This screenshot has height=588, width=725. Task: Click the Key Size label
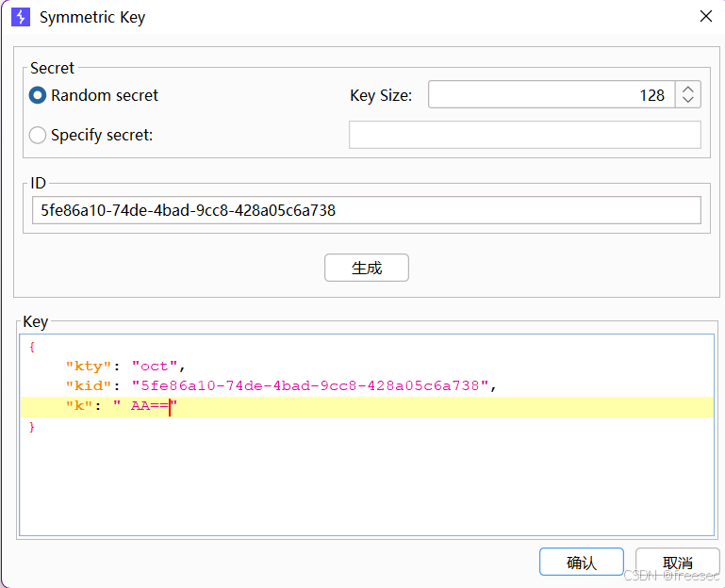pyautogui.click(x=381, y=95)
